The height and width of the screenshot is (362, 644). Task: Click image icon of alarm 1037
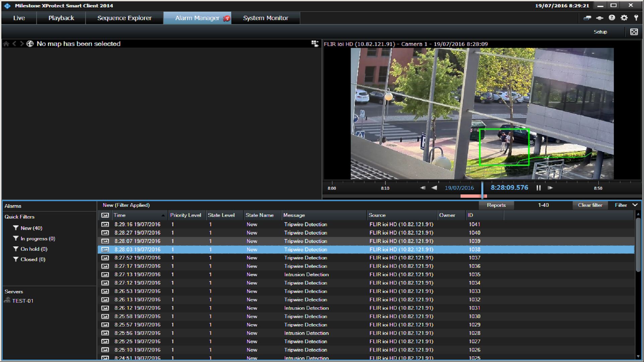[x=105, y=258]
